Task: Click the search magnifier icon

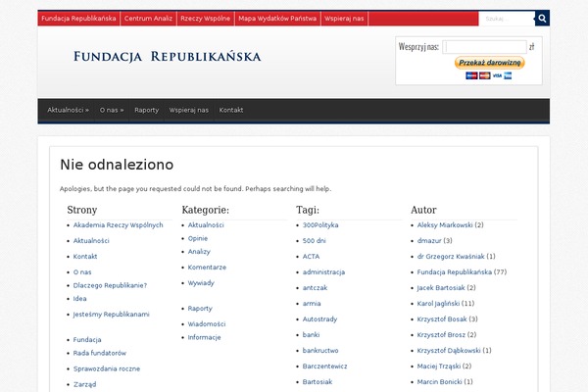Action: click(542, 19)
